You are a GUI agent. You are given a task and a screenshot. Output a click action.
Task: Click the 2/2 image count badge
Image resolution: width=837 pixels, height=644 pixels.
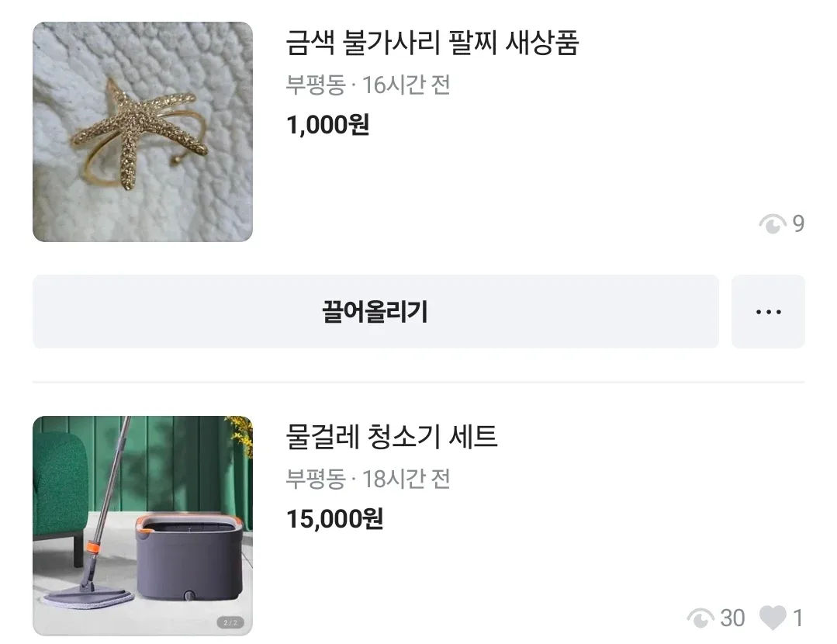(231, 621)
